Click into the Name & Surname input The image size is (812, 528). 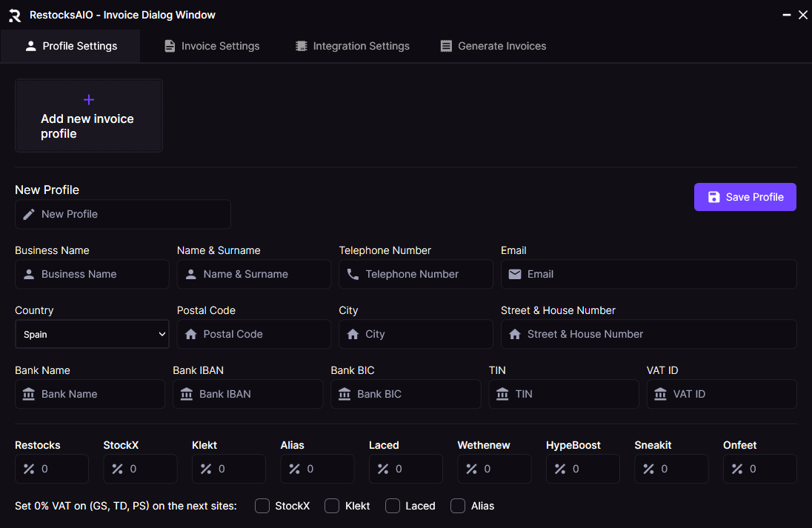click(x=253, y=274)
